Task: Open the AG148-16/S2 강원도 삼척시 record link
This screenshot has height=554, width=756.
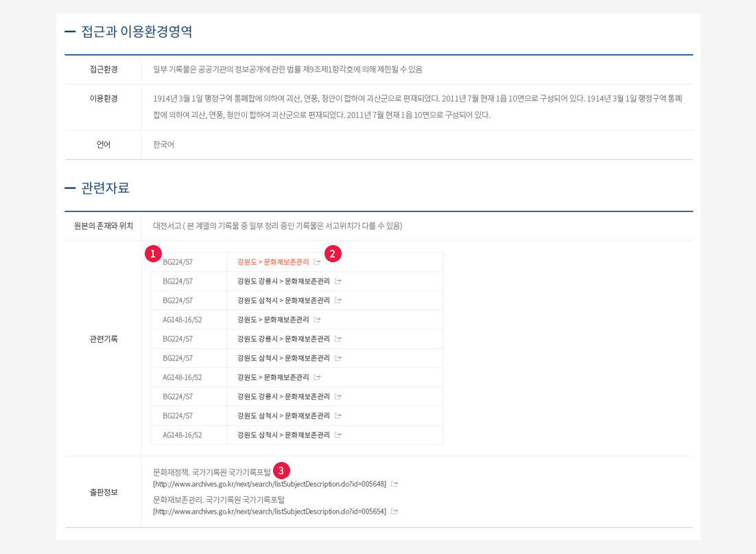Action: click(x=283, y=435)
